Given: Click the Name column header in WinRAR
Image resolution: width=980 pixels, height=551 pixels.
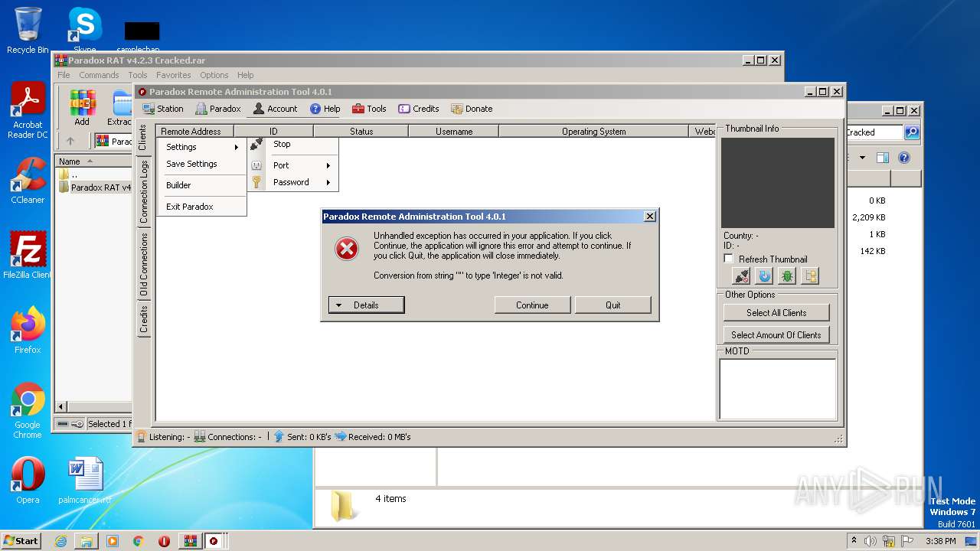Looking at the screenshot, I should pyautogui.click(x=93, y=161).
